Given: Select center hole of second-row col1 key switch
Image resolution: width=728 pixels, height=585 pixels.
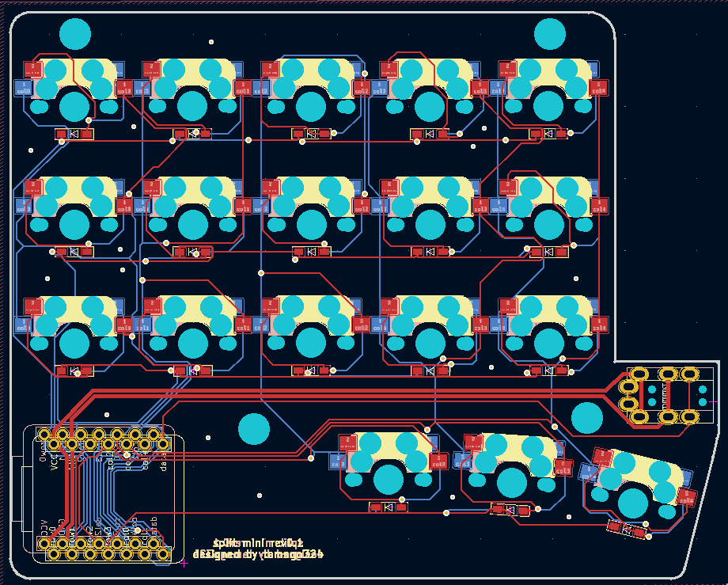Looking at the screenshot, I should point(193,225).
